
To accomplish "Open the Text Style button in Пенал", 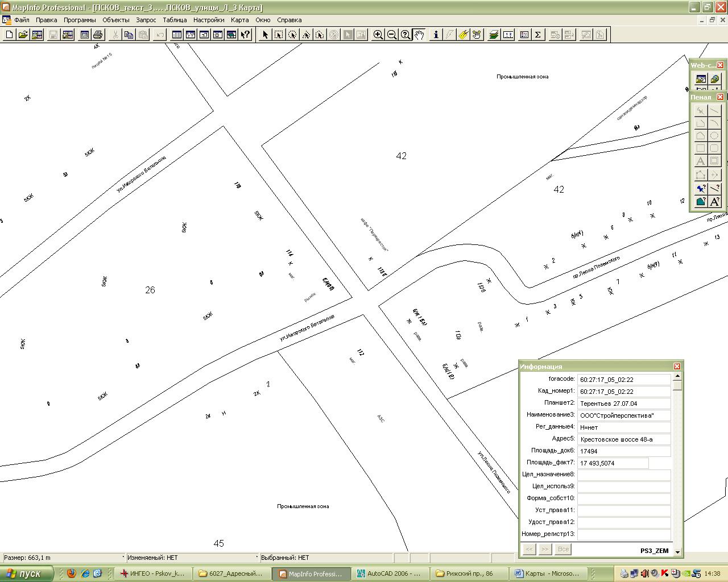I will coord(714,202).
